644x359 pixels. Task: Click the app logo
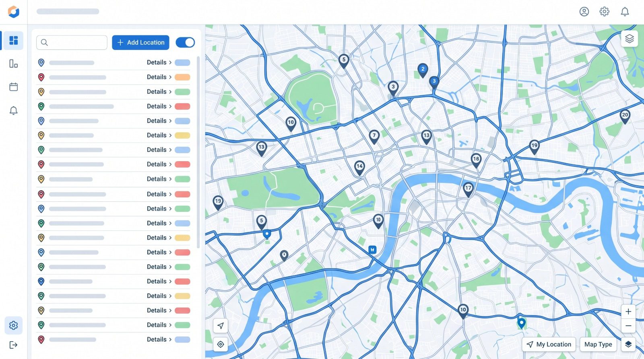coord(14,12)
